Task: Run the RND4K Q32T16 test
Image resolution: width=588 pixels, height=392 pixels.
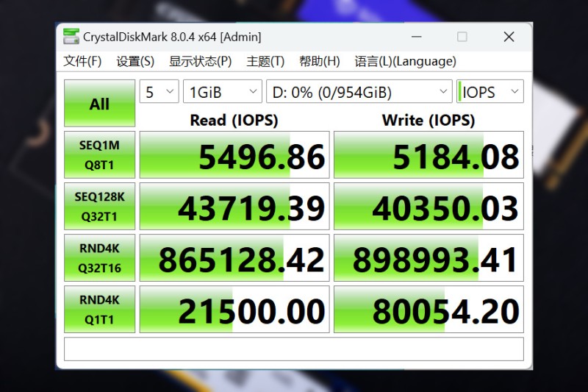Action: [99, 257]
